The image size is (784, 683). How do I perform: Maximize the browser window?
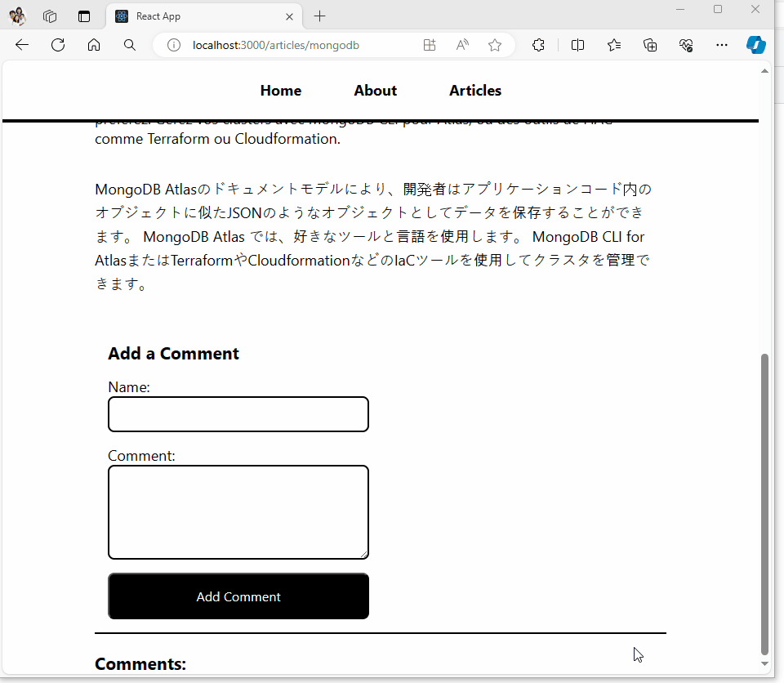(x=718, y=9)
